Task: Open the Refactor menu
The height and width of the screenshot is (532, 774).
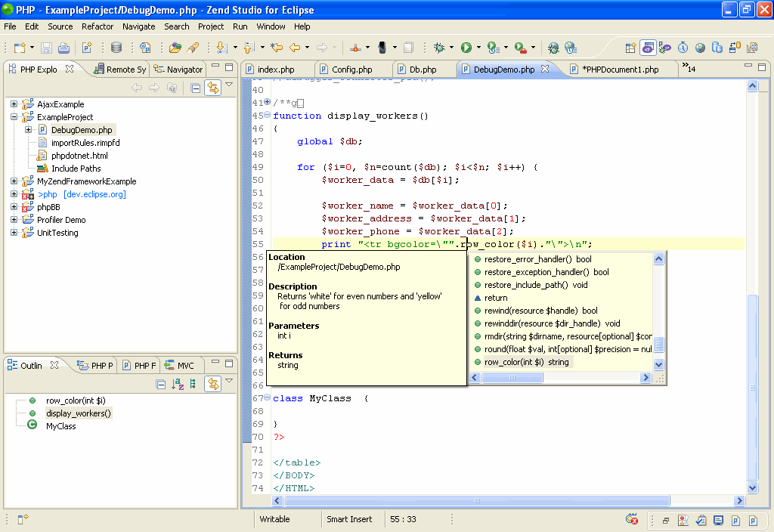Action: (98, 26)
